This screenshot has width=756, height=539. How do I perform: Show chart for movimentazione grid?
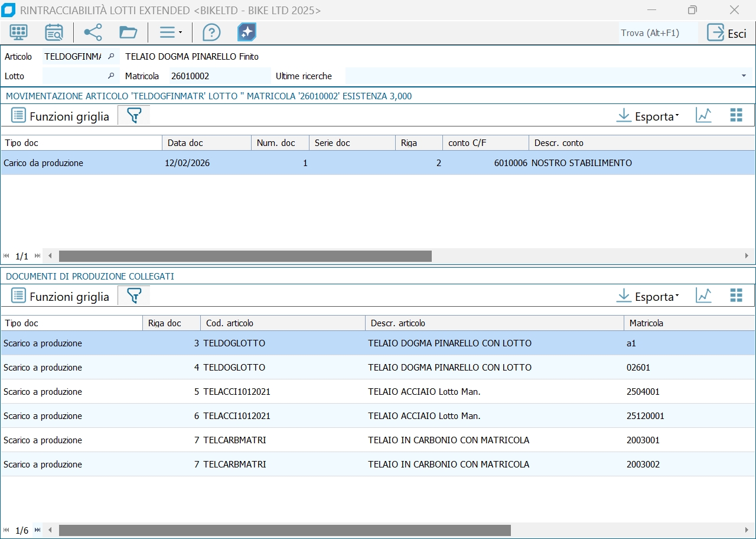703,116
